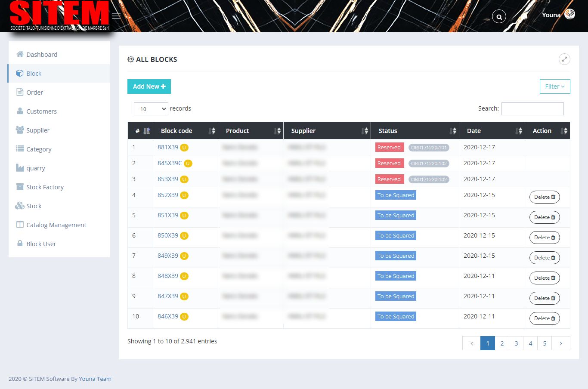
Task: Click the Add New button
Action: tap(149, 86)
